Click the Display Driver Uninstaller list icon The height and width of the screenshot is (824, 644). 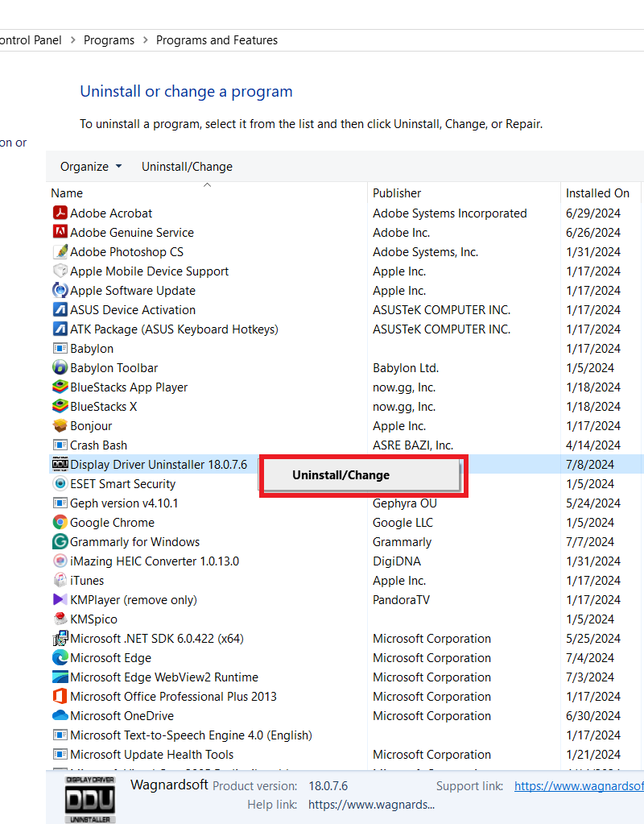point(60,464)
